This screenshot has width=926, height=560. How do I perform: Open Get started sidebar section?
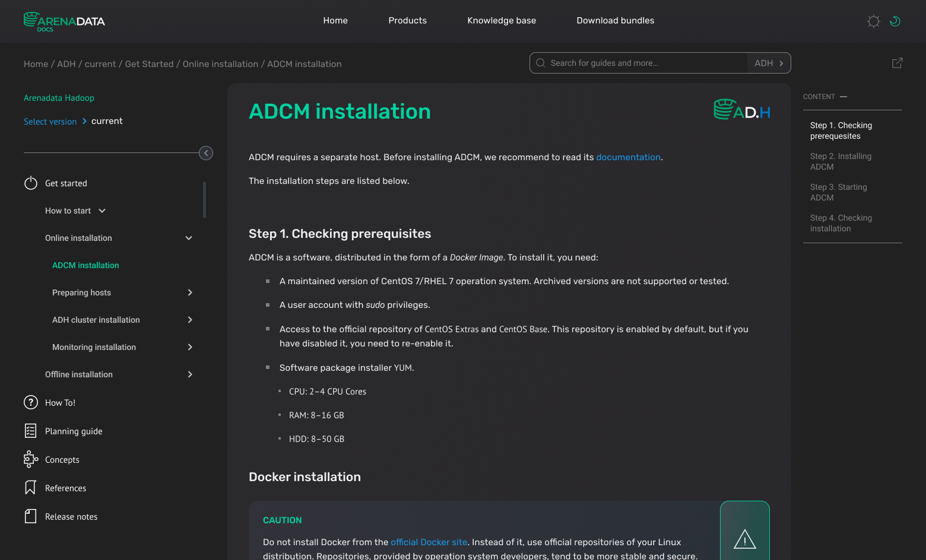tap(66, 183)
